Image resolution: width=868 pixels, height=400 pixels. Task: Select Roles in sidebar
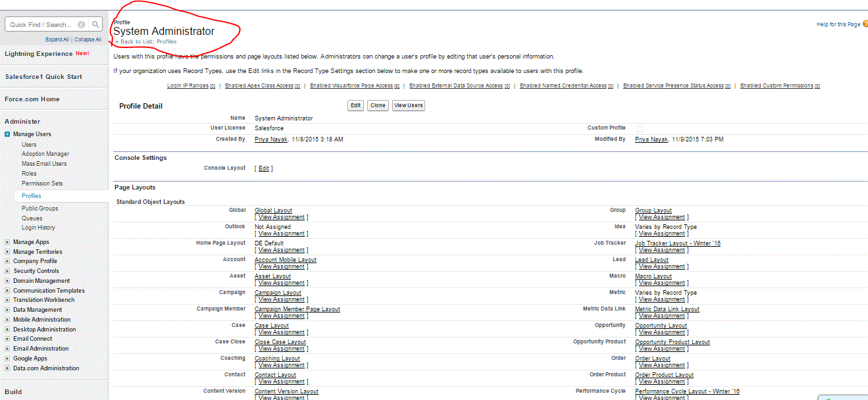[29, 174]
